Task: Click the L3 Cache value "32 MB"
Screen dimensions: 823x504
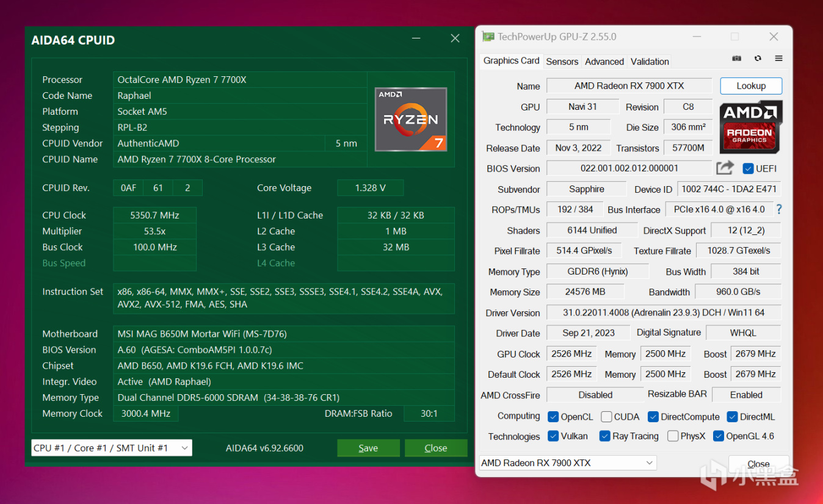Action: 396,247
